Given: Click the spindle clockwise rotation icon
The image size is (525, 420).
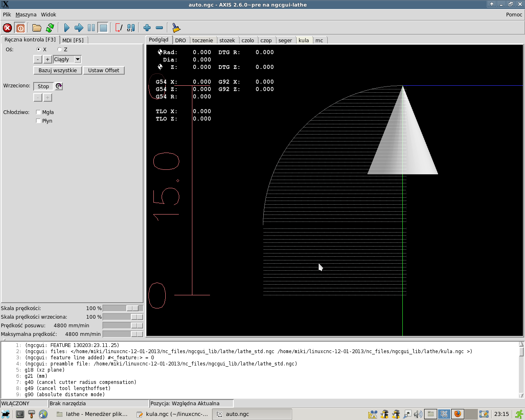Looking at the screenshot, I should (x=59, y=86).
